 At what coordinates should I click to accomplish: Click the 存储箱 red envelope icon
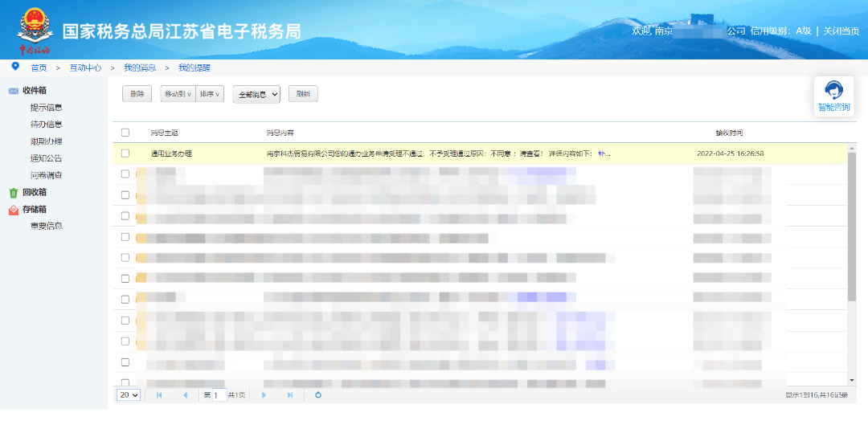click(14, 210)
